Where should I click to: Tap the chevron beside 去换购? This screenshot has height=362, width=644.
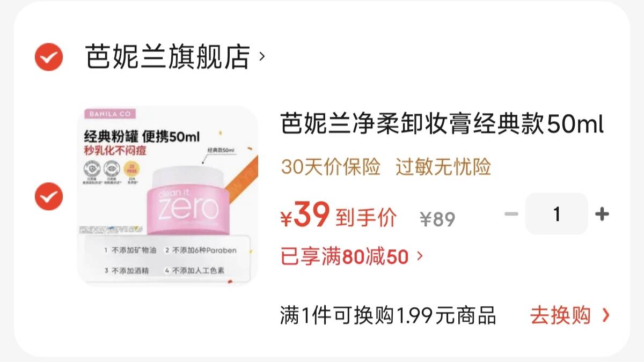click(606, 315)
